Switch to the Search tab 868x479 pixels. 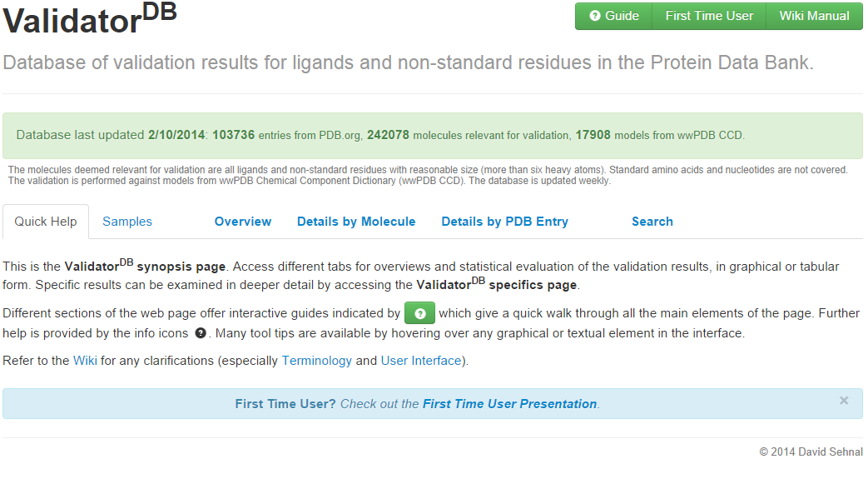(x=652, y=222)
